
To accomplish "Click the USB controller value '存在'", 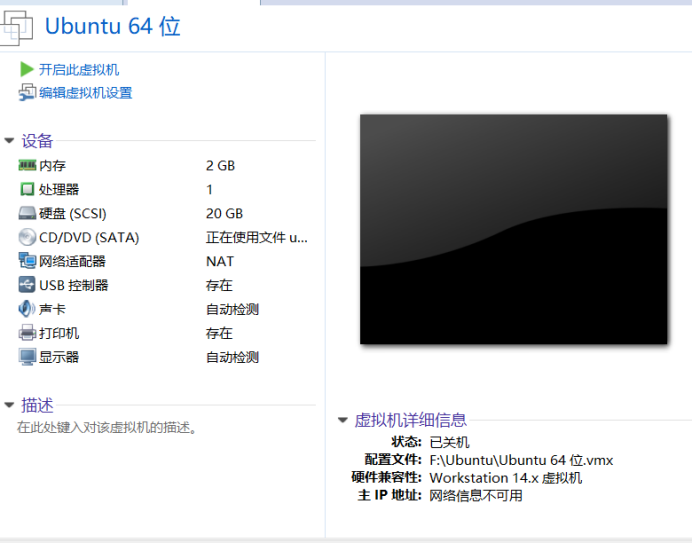I will coord(219,285).
